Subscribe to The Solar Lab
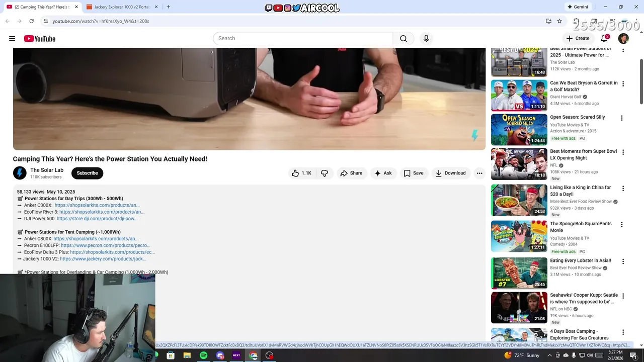Viewport: 644px width, 362px height. coord(87,173)
